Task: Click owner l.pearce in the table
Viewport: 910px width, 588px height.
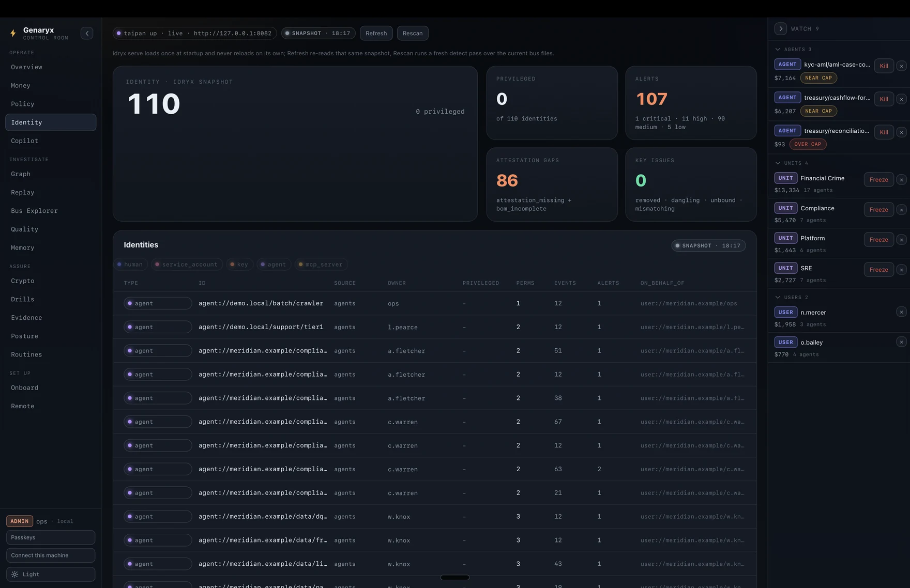Action: click(x=403, y=327)
